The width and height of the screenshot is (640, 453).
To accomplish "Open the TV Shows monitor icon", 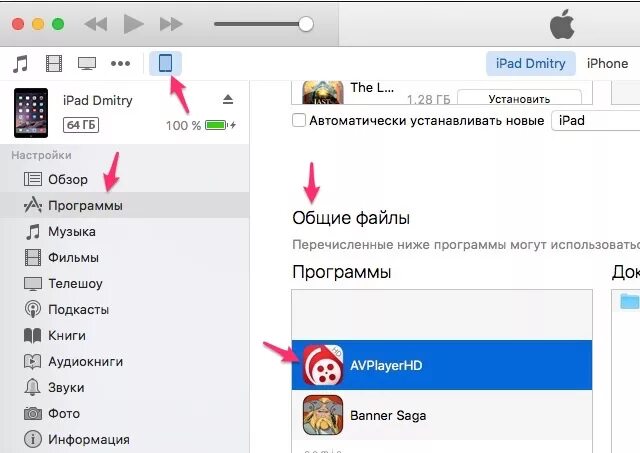I will tap(87, 64).
